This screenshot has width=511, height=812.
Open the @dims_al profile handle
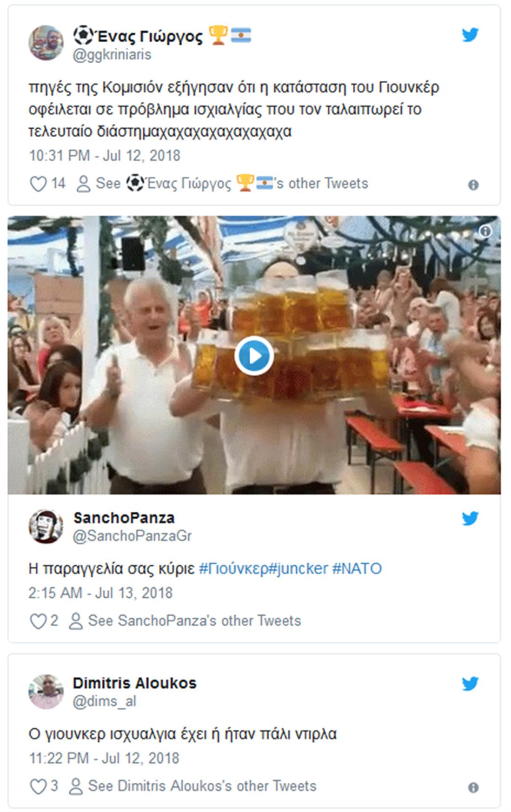(x=105, y=701)
